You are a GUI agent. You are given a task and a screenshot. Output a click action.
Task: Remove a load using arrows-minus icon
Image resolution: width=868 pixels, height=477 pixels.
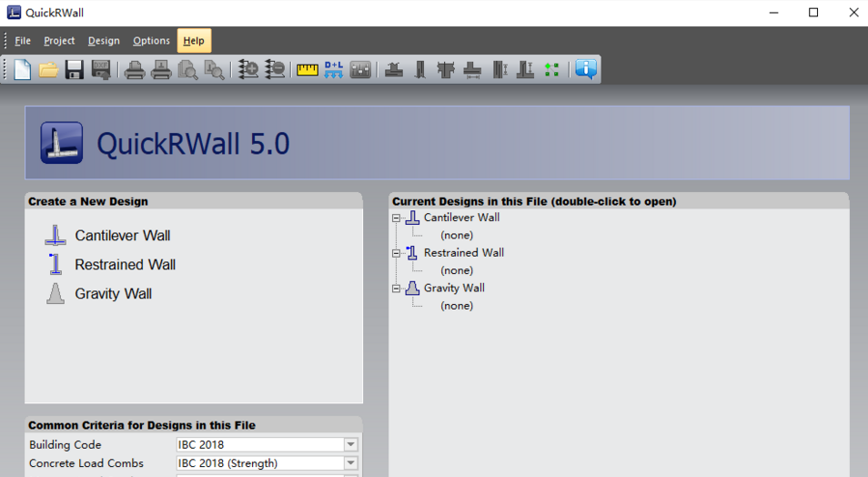275,70
